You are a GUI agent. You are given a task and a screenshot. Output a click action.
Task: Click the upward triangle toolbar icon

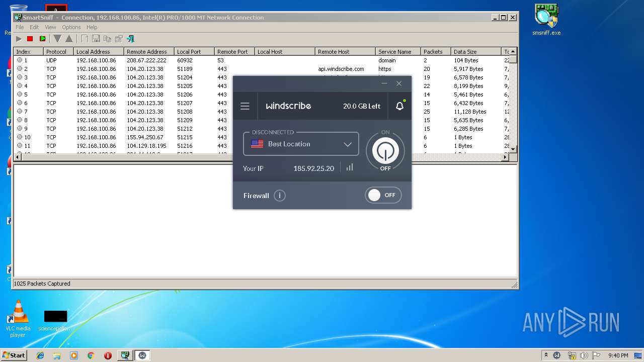[x=69, y=39]
